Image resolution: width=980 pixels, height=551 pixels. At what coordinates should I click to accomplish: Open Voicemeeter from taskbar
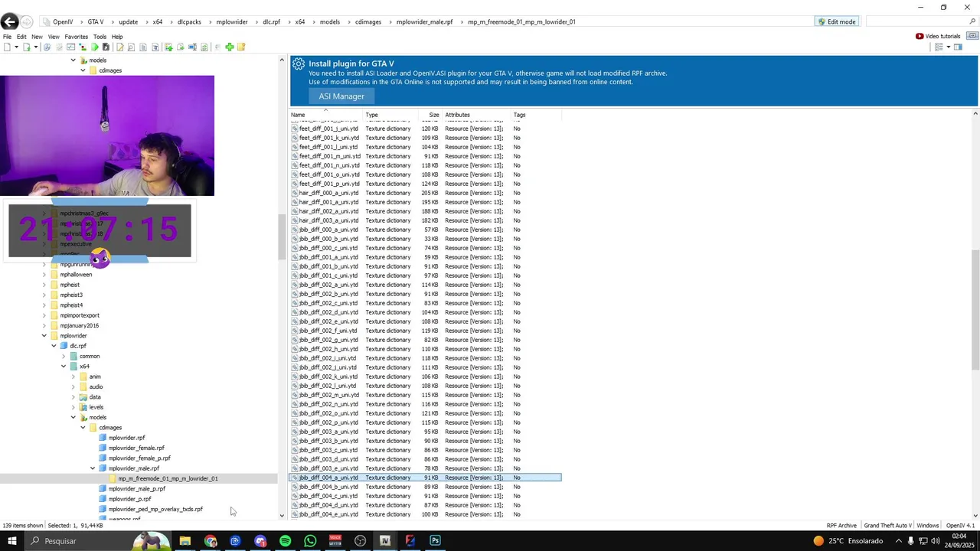(x=335, y=541)
